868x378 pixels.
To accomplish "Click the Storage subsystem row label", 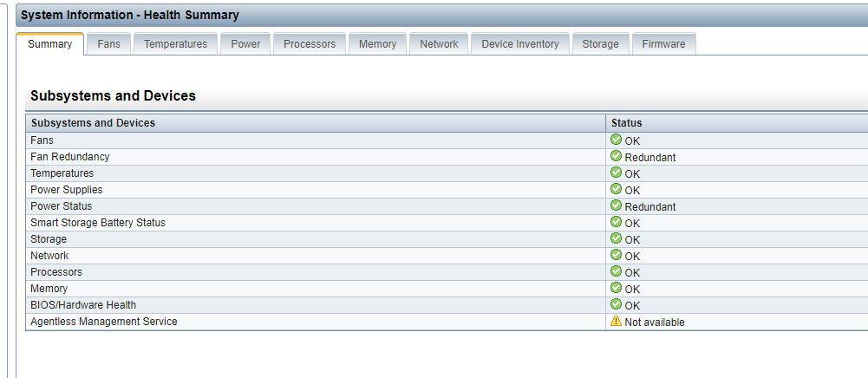I will pos(49,239).
